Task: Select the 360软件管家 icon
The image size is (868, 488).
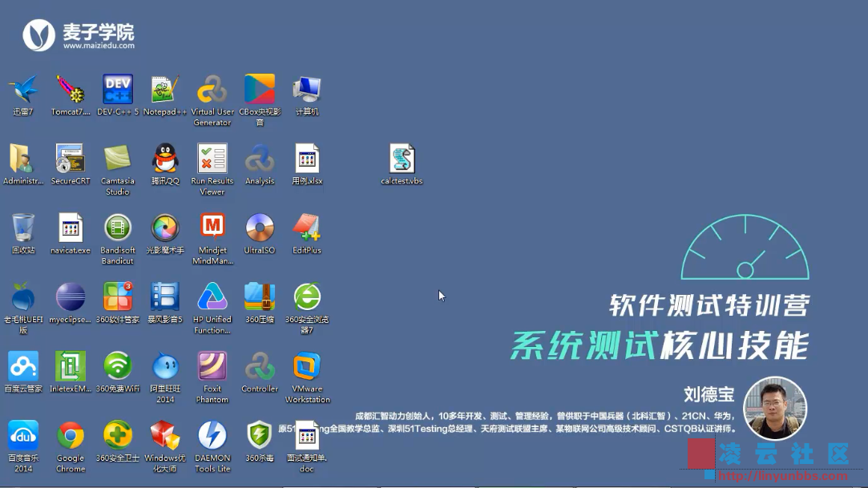Action: coord(118,296)
